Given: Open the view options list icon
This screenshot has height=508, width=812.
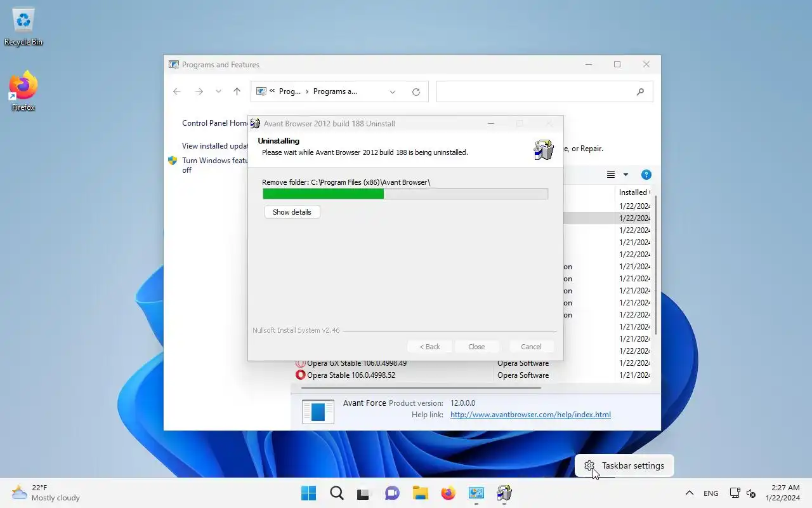Looking at the screenshot, I should [611, 175].
